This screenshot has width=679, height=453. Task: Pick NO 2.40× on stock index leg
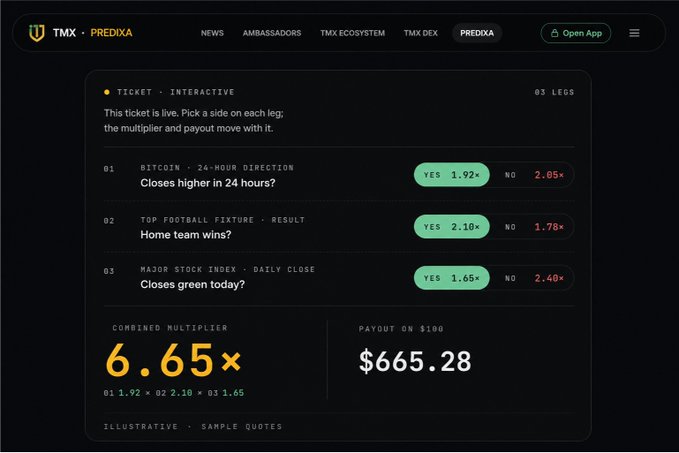pos(534,278)
